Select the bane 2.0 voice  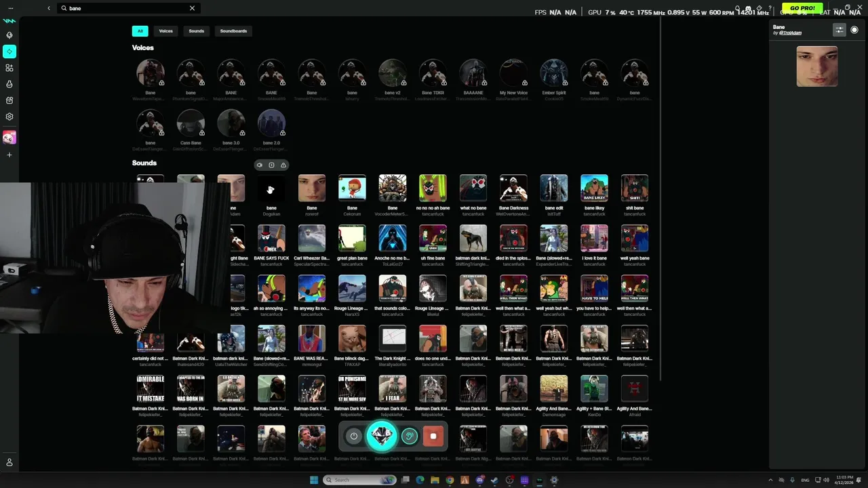[271, 123]
